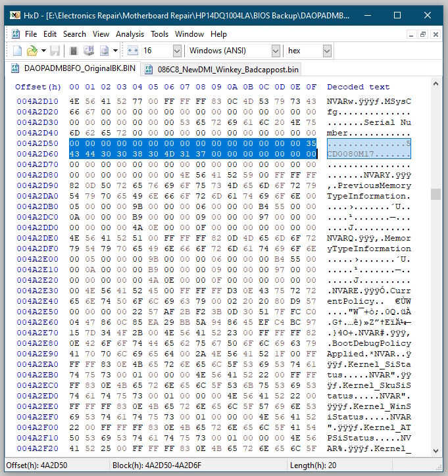Expand the disk image dropdown arrow
Screen dimensions: 448x476
point(115,51)
